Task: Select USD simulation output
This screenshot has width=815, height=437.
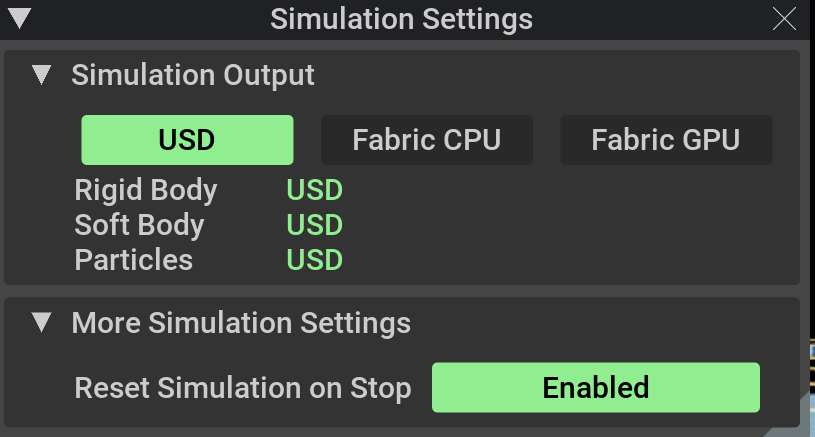Action: point(187,140)
